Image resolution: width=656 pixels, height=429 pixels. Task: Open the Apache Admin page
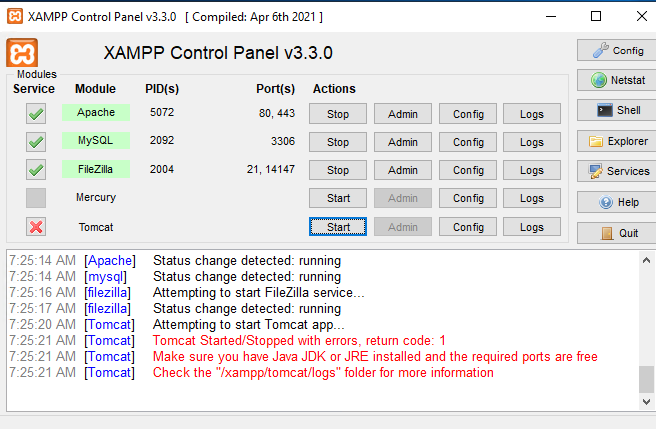coord(403,114)
